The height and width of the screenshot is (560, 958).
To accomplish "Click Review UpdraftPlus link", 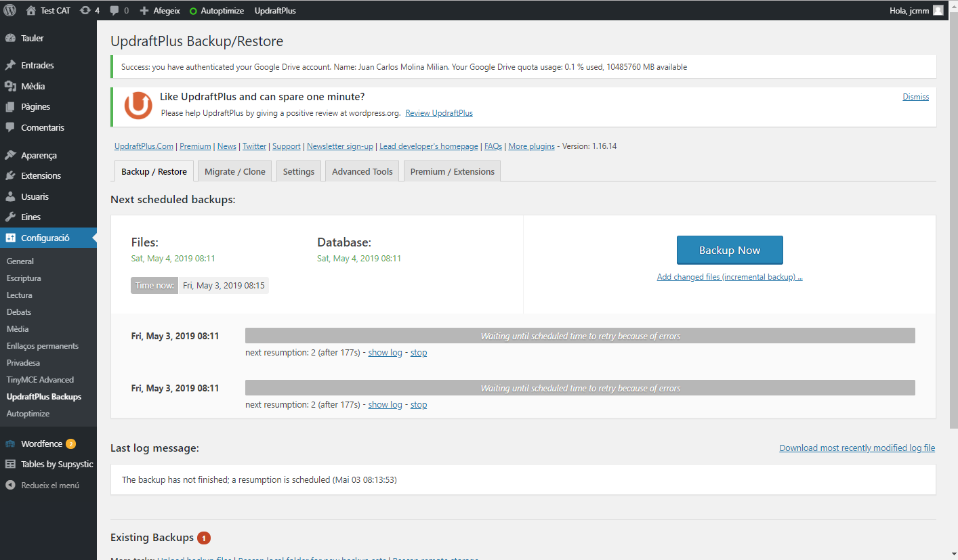I will point(439,113).
